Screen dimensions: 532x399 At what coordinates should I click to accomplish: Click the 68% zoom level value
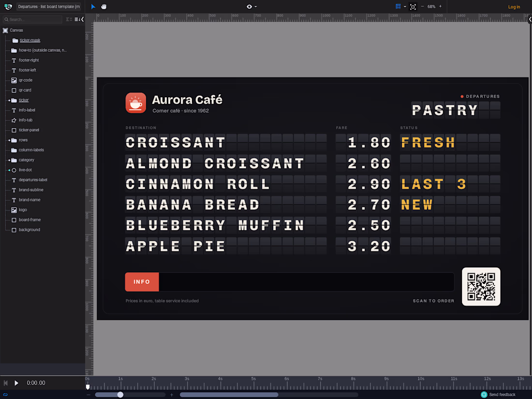click(431, 6)
